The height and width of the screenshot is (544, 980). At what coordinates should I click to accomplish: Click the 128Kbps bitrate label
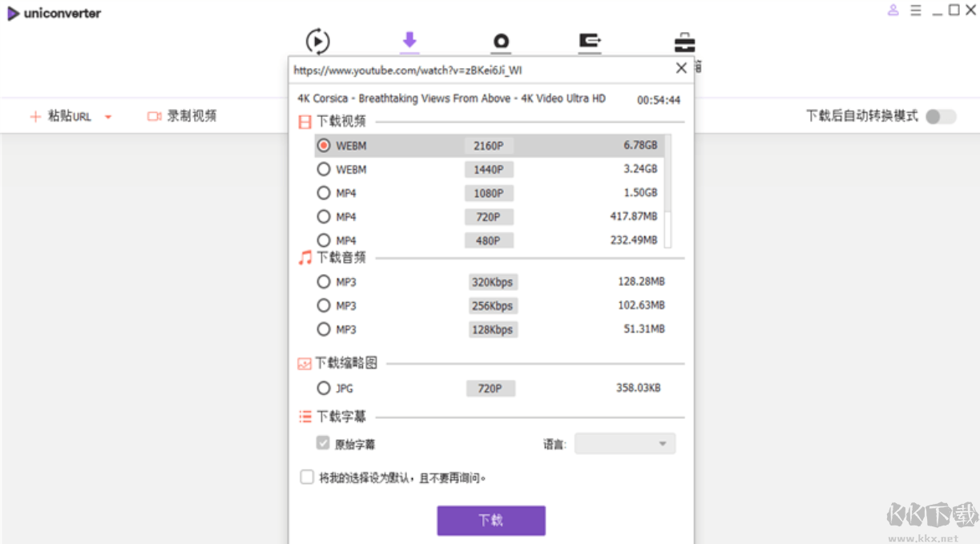point(493,329)
